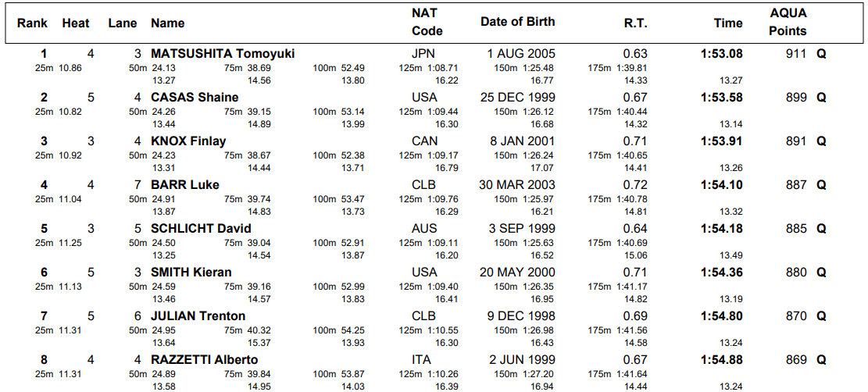Click on RAZZETTI Alberto's name

pyautogui.click(x=204, y=360)
